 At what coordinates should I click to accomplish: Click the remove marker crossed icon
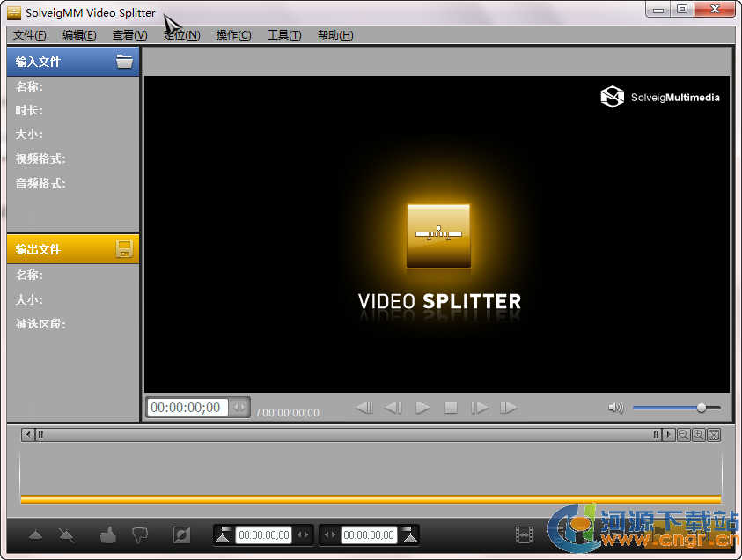(x=66, y=534)
